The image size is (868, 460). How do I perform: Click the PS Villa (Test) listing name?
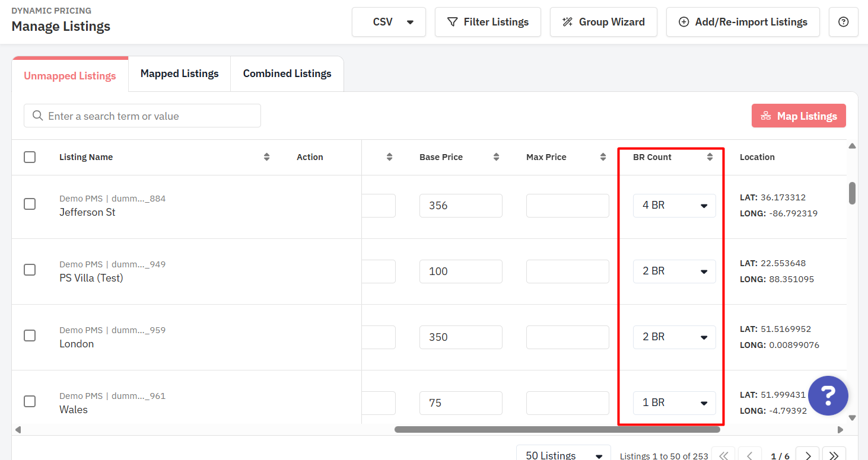pos(91,278)
